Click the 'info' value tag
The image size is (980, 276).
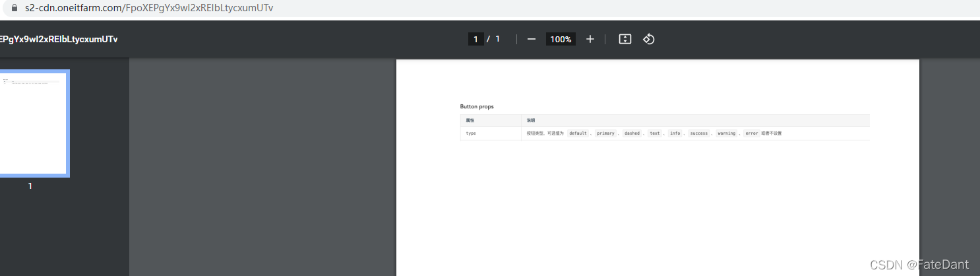[x=675, y=133]
